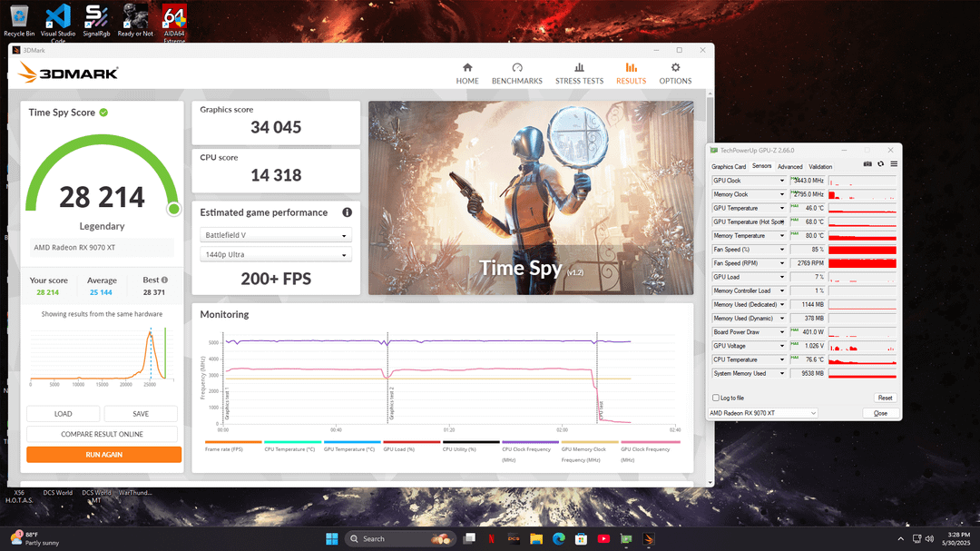Image resolution: width=980 pixels, height=551 pixels.
Task: Open File Explorer from the taskbar
Action: [536, 538]
